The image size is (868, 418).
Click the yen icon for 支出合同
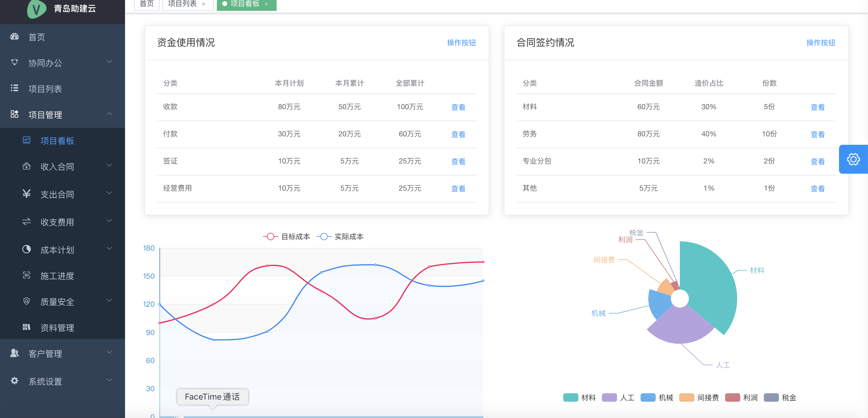pos(27,194)
